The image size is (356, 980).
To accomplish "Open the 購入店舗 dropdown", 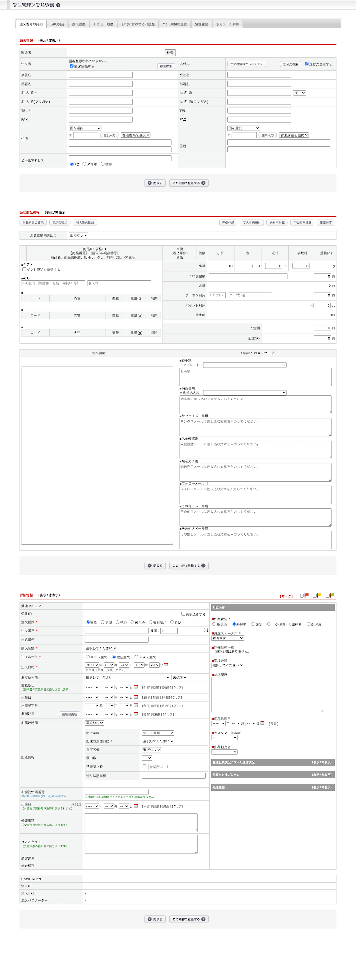I will coord(101,648).
